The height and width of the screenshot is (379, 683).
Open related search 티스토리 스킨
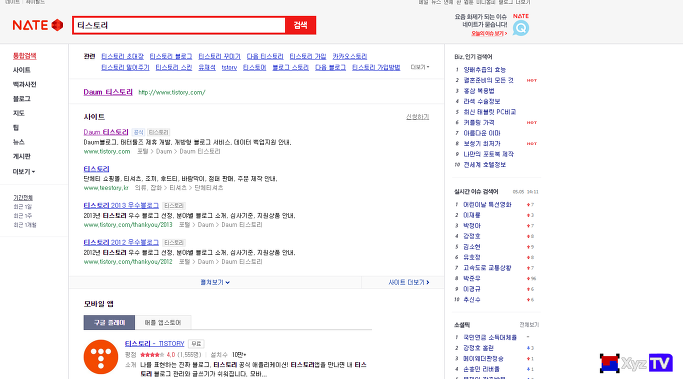coord(174,68)
